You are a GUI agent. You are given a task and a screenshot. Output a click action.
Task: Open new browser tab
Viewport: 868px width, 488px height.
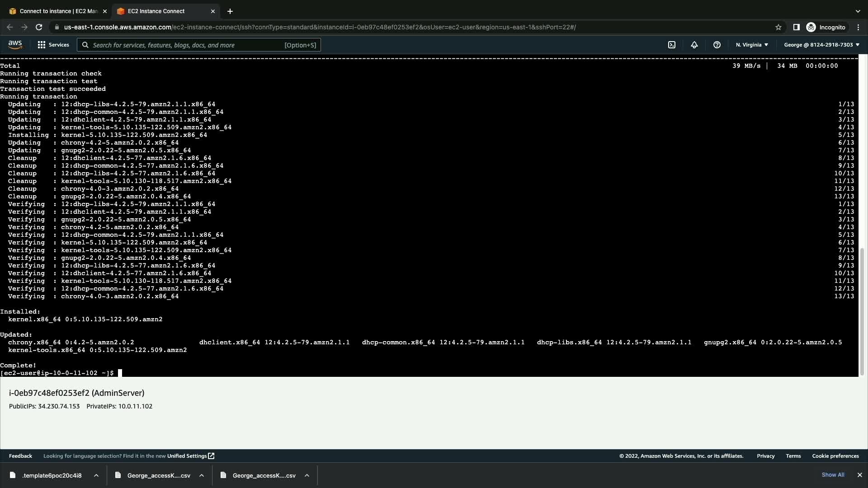click(230, 11)
